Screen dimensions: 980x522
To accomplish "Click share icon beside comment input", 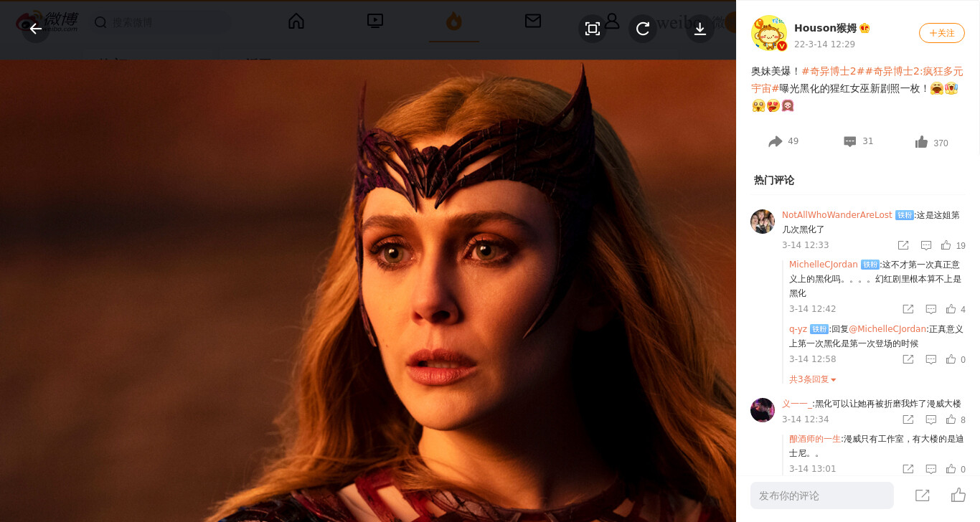I will click(923, 495).
